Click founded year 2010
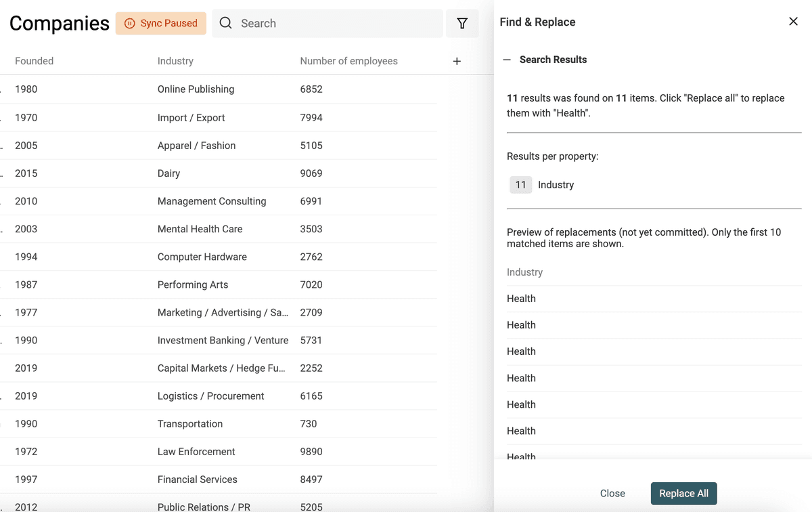 click(x=26, y=201)
